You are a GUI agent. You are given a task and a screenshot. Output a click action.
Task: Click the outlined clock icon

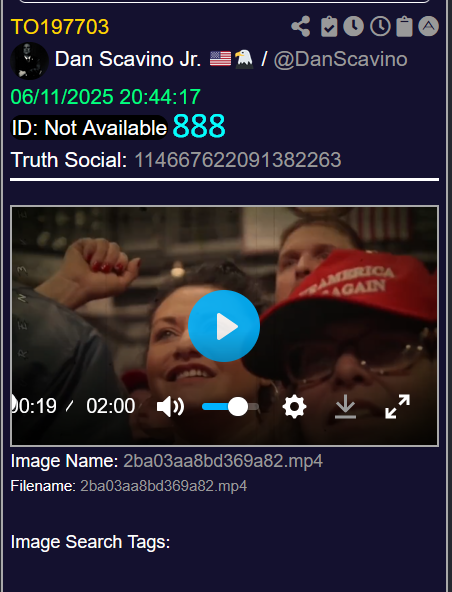[380, 26]
